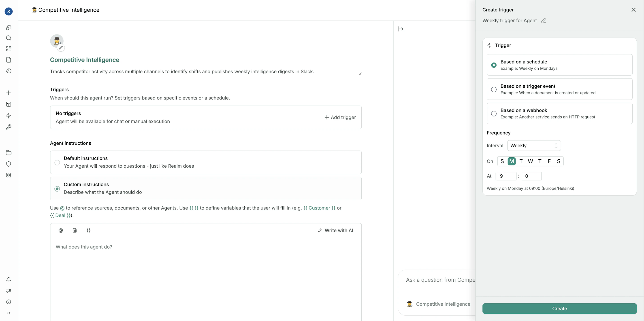Expand the sidebar with the chevron button

click(x=9, y=313)
